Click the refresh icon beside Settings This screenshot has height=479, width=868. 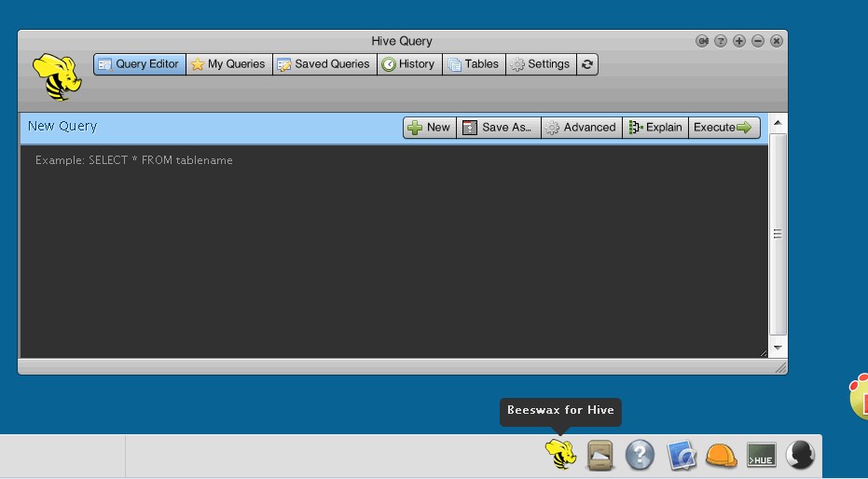587,64
